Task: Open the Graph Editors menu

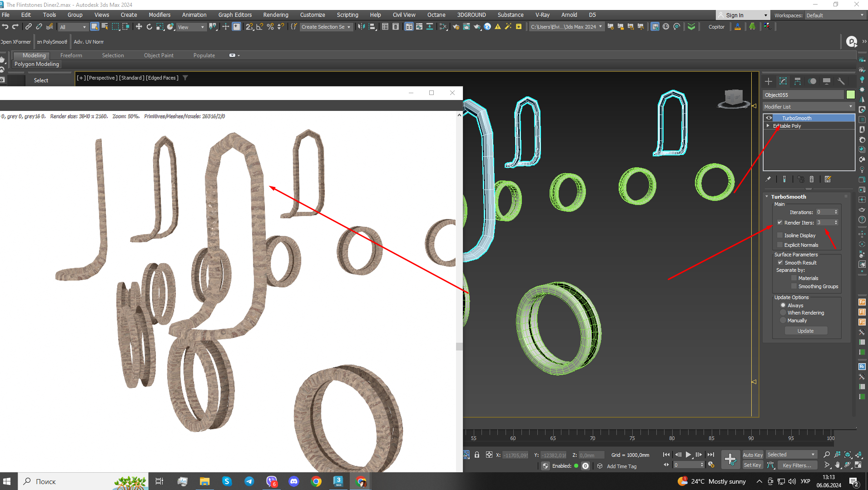Action: pos(235,15)
